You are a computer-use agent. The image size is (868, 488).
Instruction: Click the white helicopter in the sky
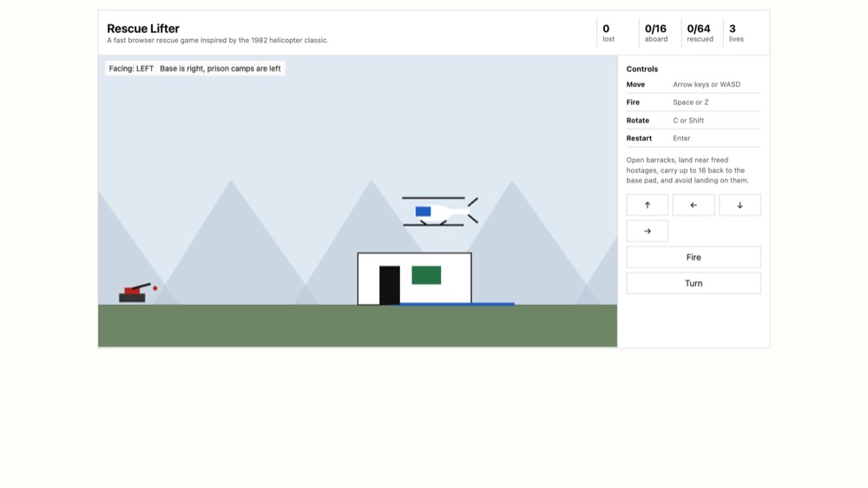point(440,211)
